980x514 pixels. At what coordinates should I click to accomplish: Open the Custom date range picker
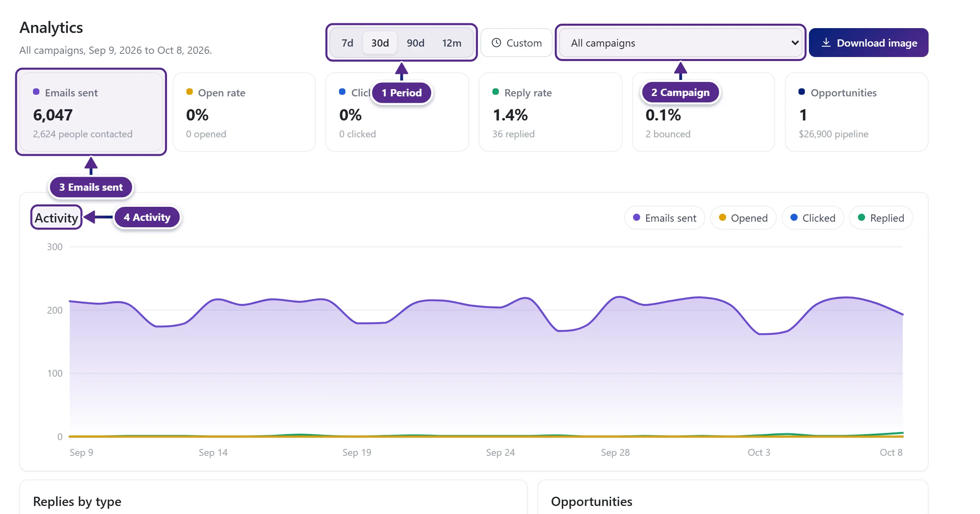click(x=517, y=43)
